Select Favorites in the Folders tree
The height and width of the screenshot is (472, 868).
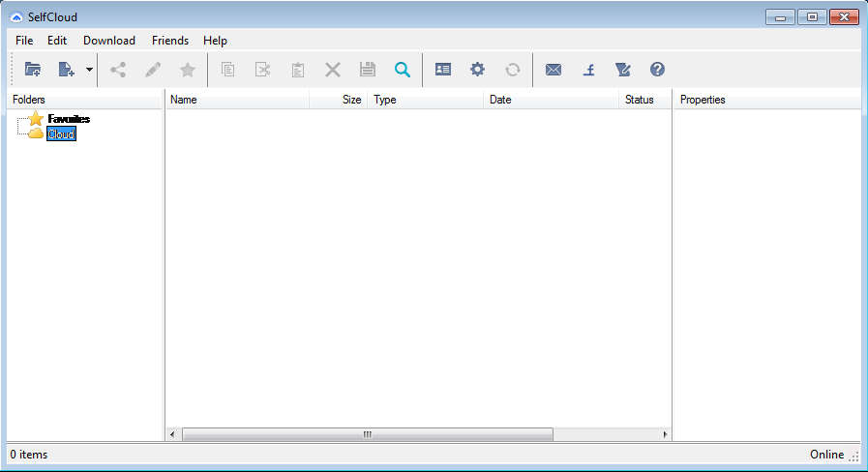coord(69,119)
